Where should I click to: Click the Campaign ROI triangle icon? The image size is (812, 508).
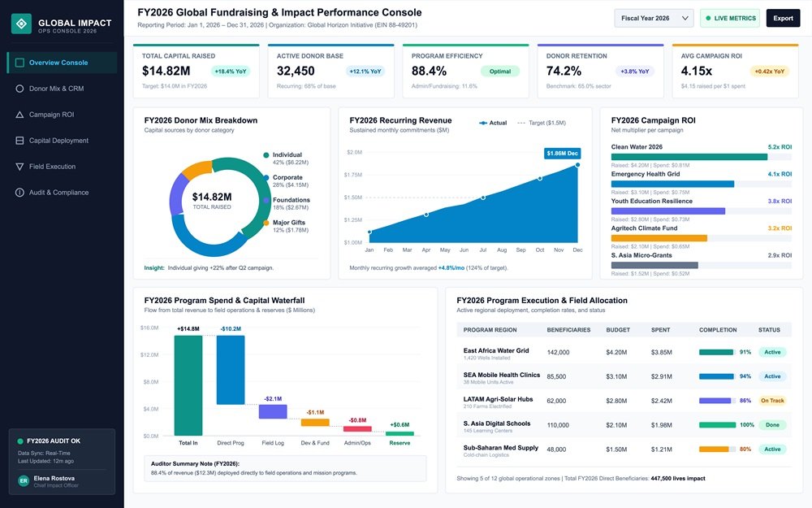pos(19,115)
